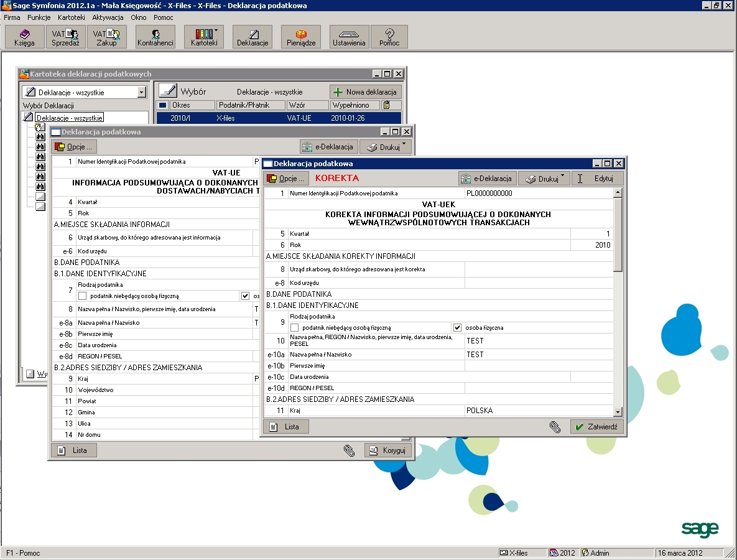Open Opcje in the VAT-UE declaration window

coord(75,147)
